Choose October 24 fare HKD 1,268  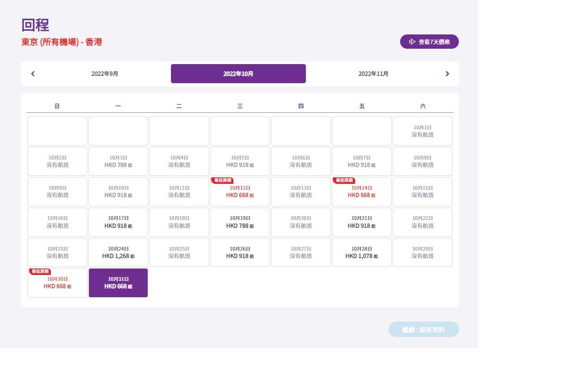(x=118, y=253)
